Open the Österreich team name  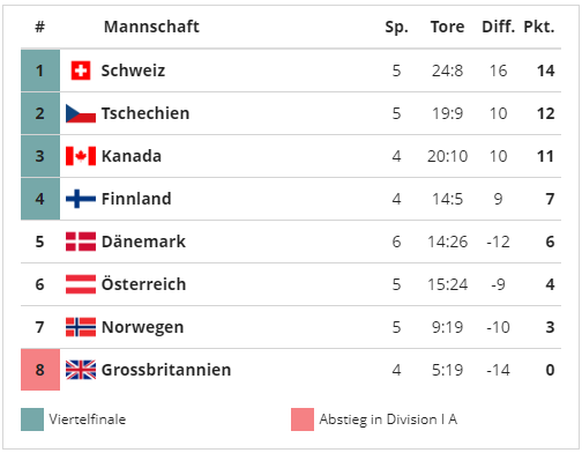[x=143, y=284]
